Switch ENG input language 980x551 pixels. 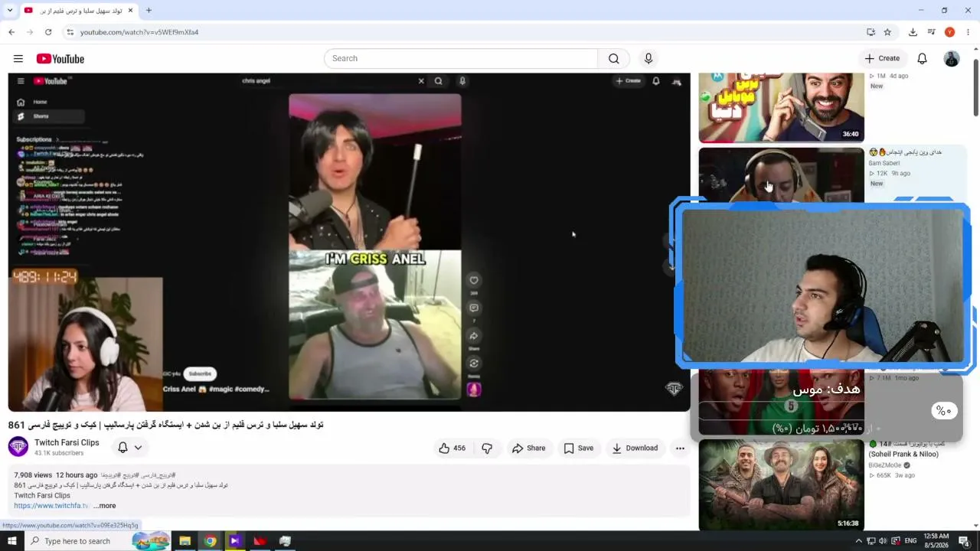910,541
